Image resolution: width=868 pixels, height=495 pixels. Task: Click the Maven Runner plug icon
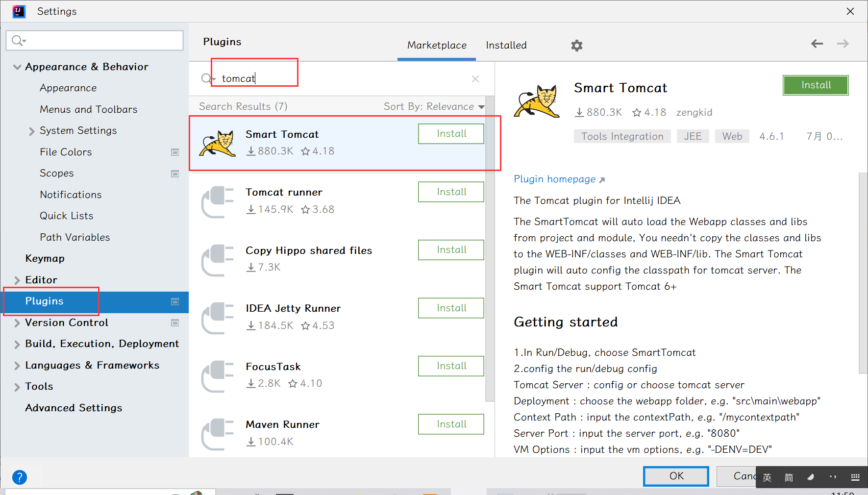(x=218, y=434)
